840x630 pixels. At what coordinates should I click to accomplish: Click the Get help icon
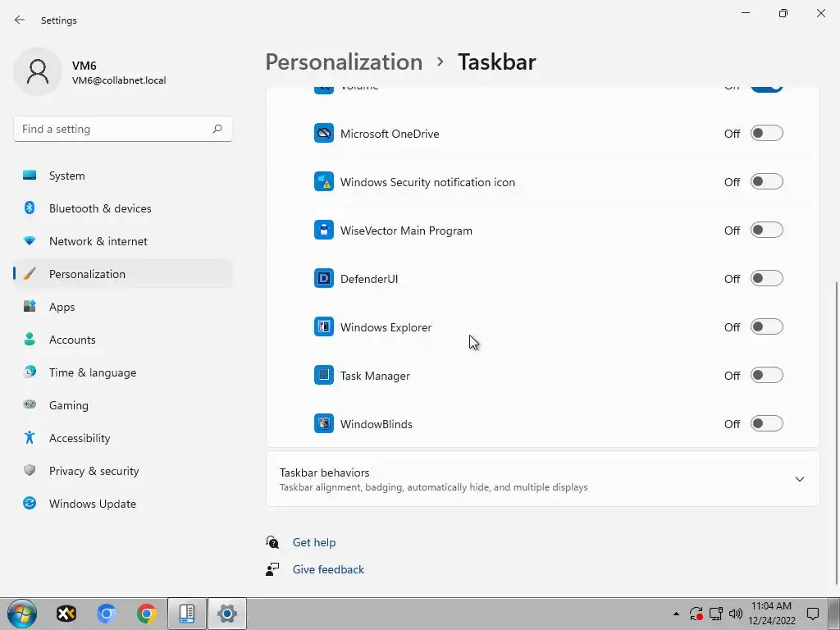click(272, 542)
